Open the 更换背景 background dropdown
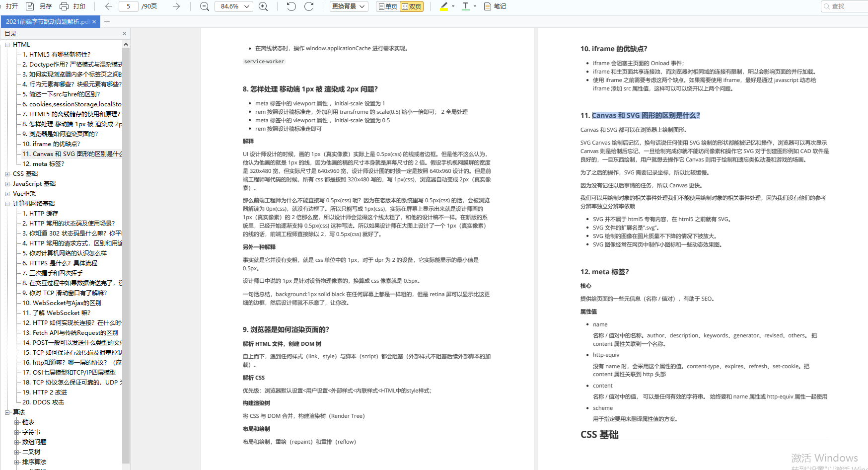Screen dimensions: 868x470 click(349, 6)
